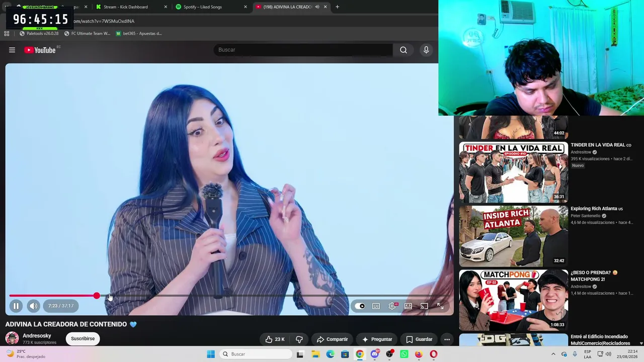This screenshot has height=362, width=644.
Task: Go to YouTube home via logo
Action: pos(40,50)
